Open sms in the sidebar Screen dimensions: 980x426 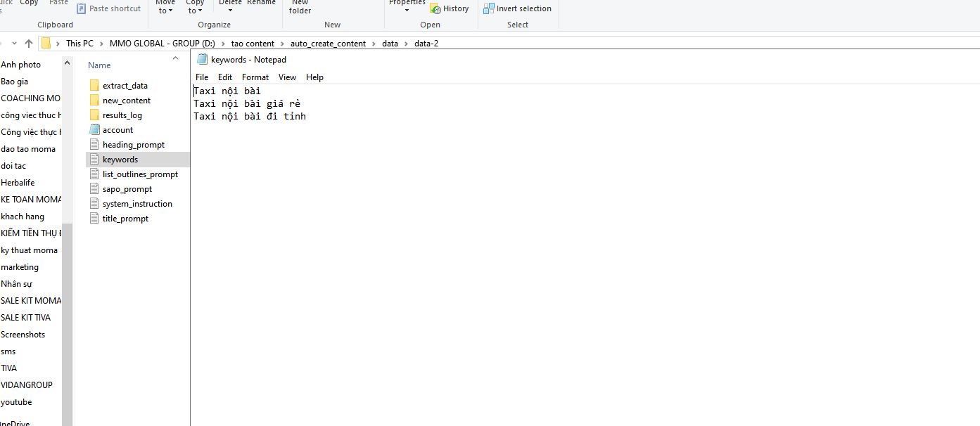pos(8,351)
